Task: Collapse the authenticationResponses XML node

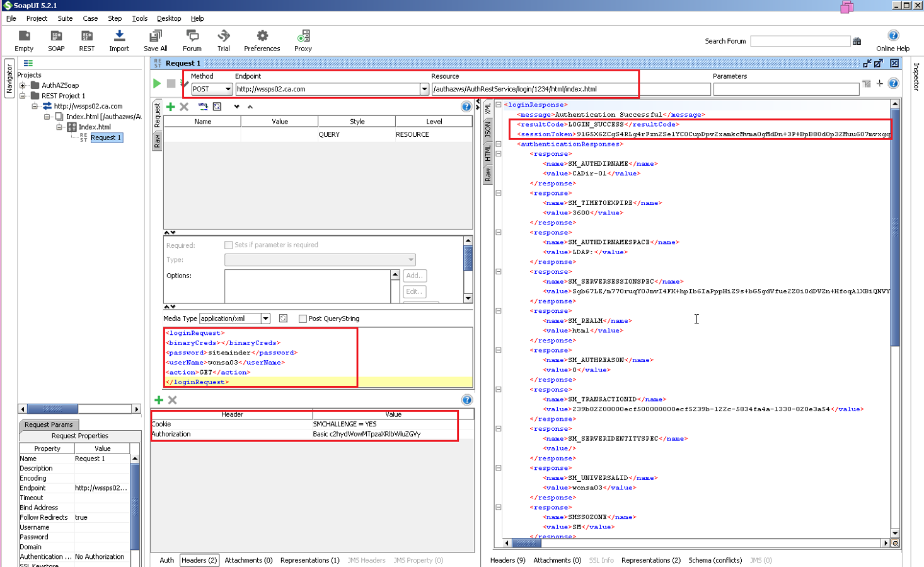Action: (498, 144)
